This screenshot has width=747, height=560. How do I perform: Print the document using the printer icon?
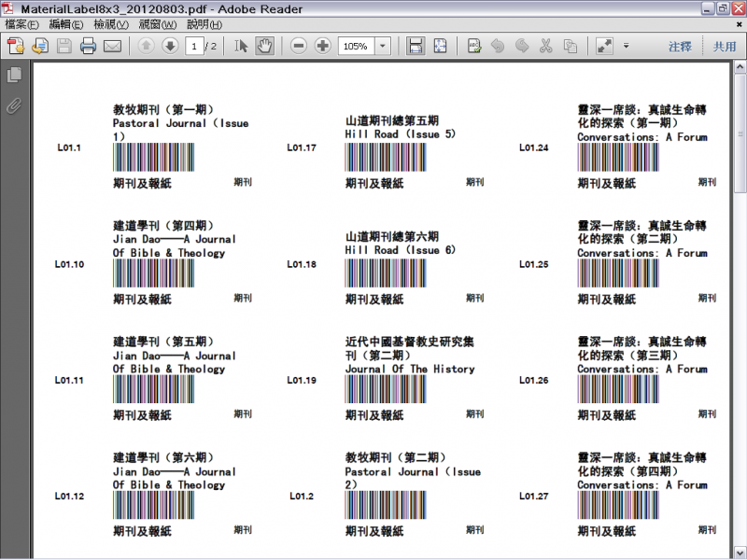[88, 46]
